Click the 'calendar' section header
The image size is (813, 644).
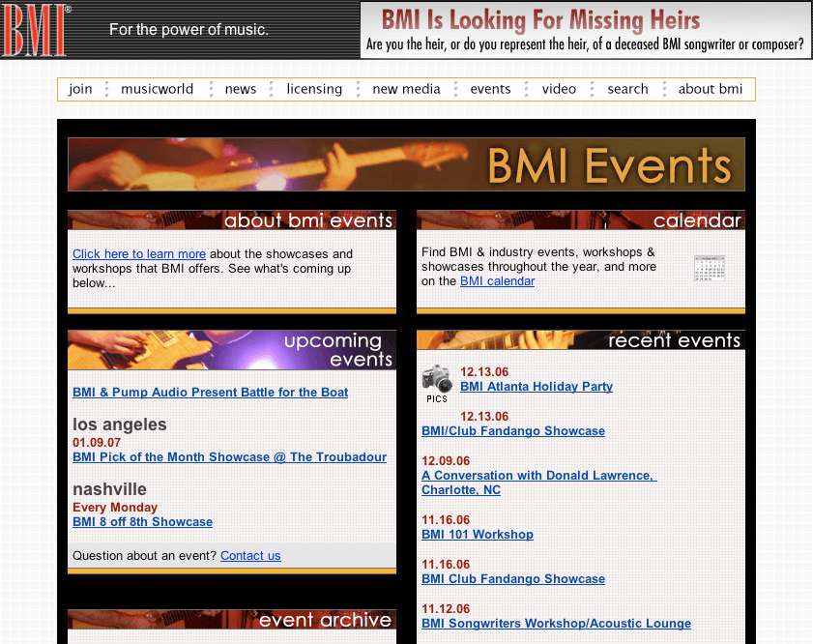581,220
